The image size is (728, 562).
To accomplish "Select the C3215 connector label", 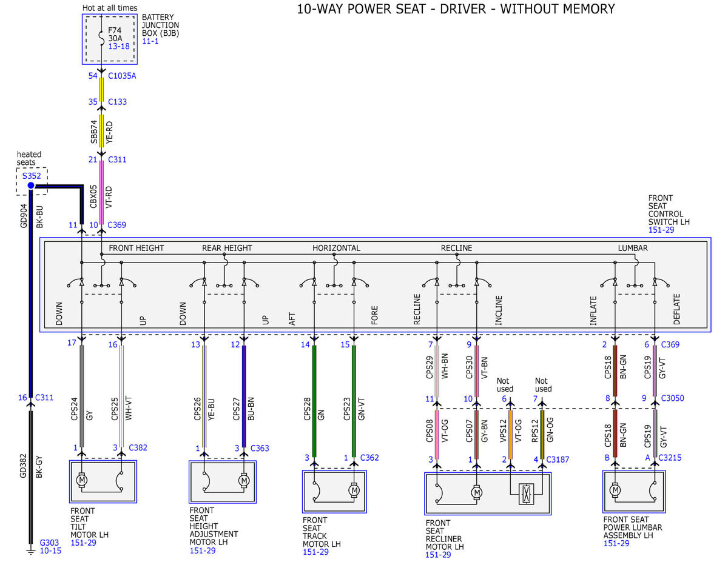I will click(670, 458).
